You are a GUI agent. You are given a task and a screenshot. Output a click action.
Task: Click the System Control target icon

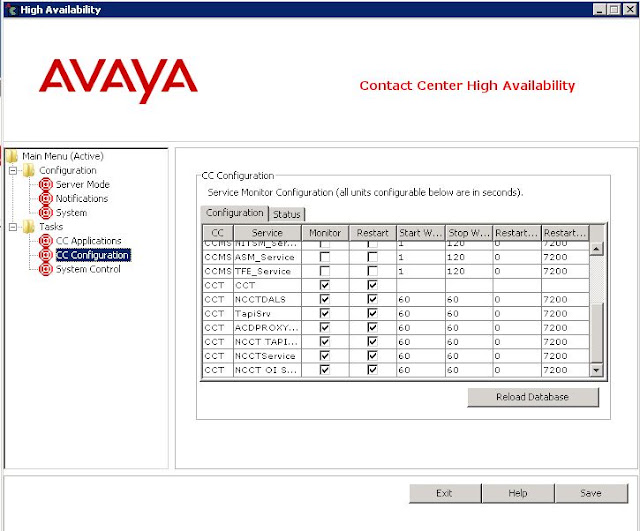pyautogui.click(x=46, y=269)
